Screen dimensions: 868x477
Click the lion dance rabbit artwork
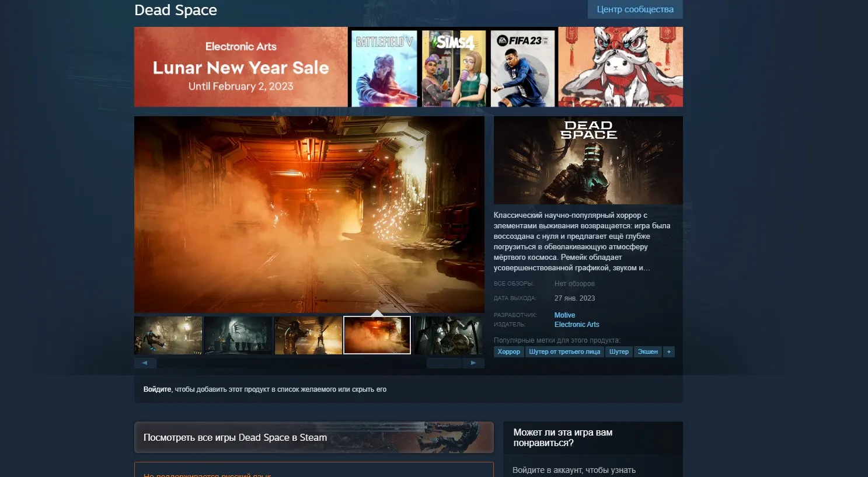pyautogui.click(x=621, y=67)
